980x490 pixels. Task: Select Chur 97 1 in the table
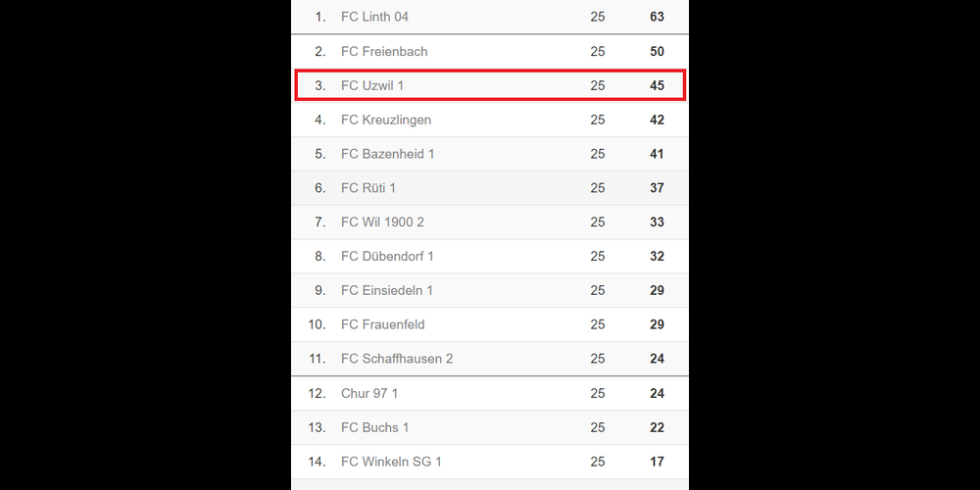pyautogui.click(x=369, y=393)
